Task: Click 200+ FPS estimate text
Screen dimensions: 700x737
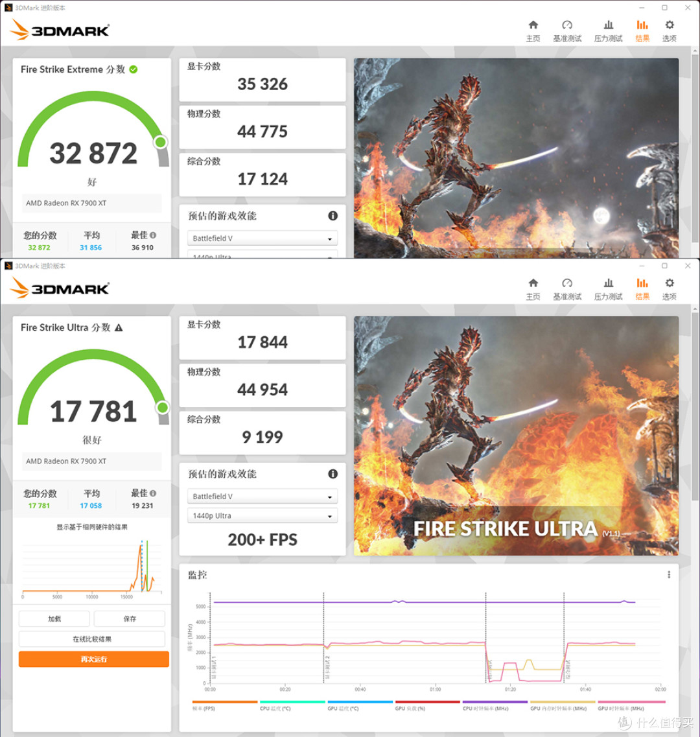Action: coord(262,539)
